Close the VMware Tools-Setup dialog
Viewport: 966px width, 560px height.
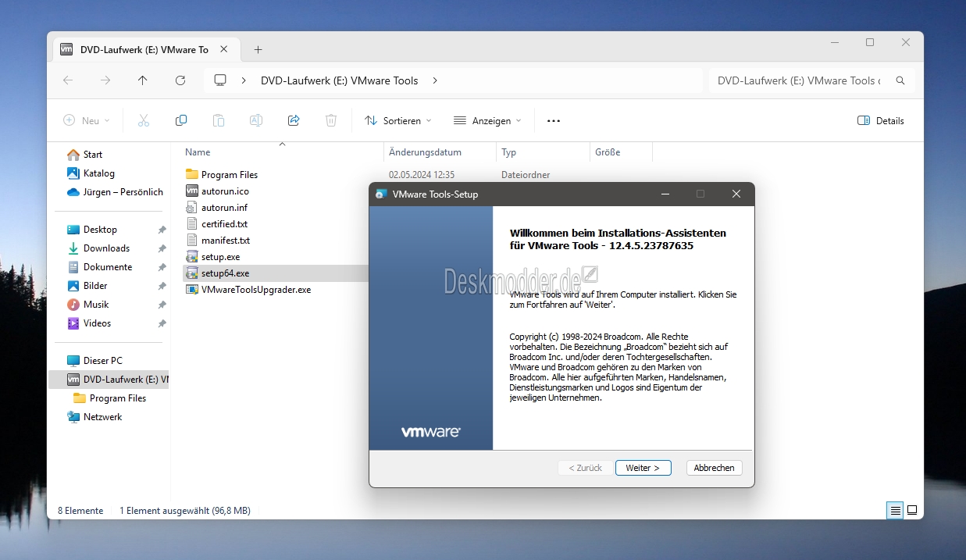pyautogui.click(x=736, y=194)
